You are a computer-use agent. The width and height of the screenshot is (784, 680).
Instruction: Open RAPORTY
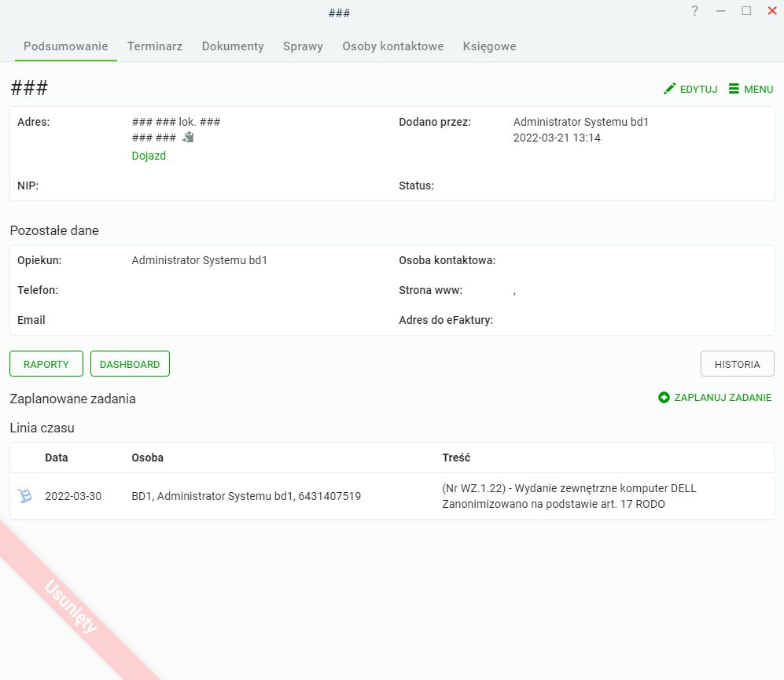[x=46, y=364]
